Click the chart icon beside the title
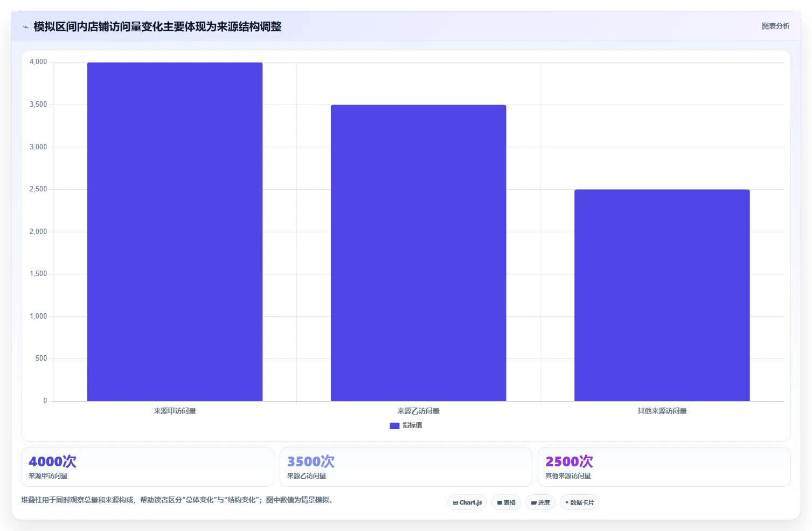812x531 pixels. pos(25,27)
